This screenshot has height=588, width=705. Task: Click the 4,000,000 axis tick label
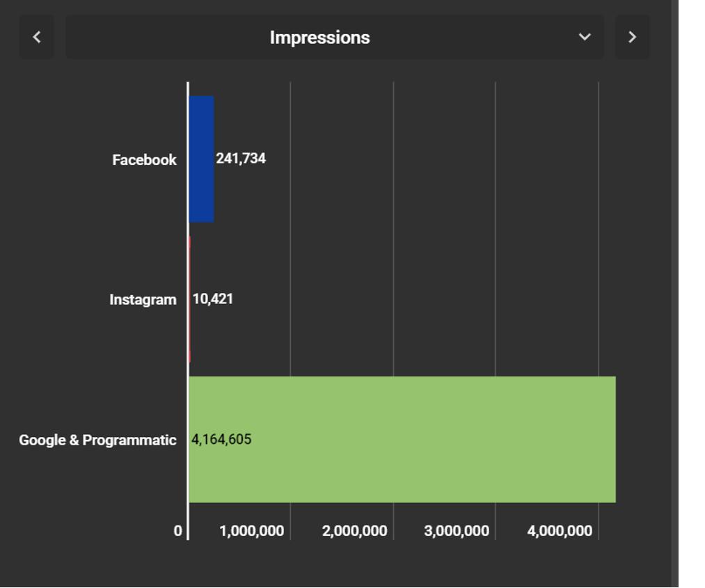(560, 531)
